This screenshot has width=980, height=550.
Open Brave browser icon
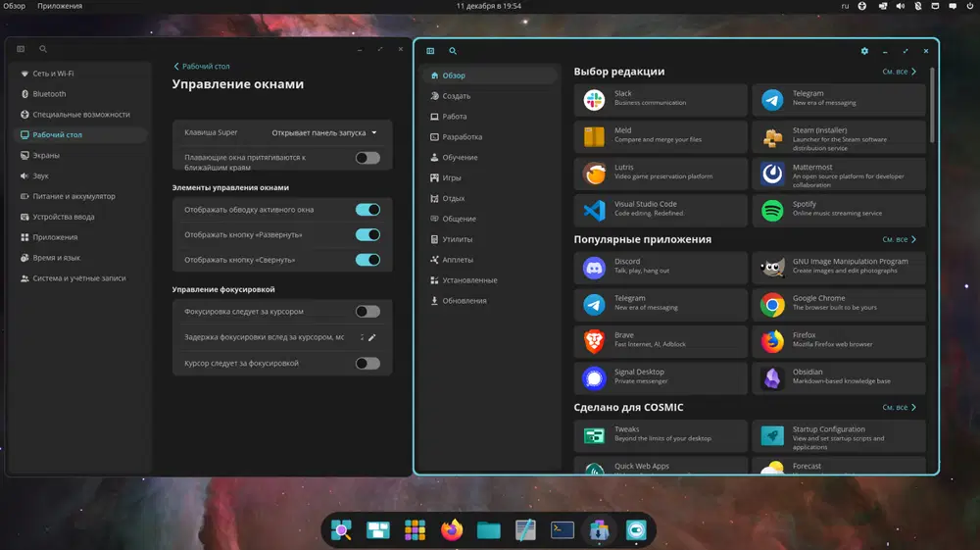point(594,341)
